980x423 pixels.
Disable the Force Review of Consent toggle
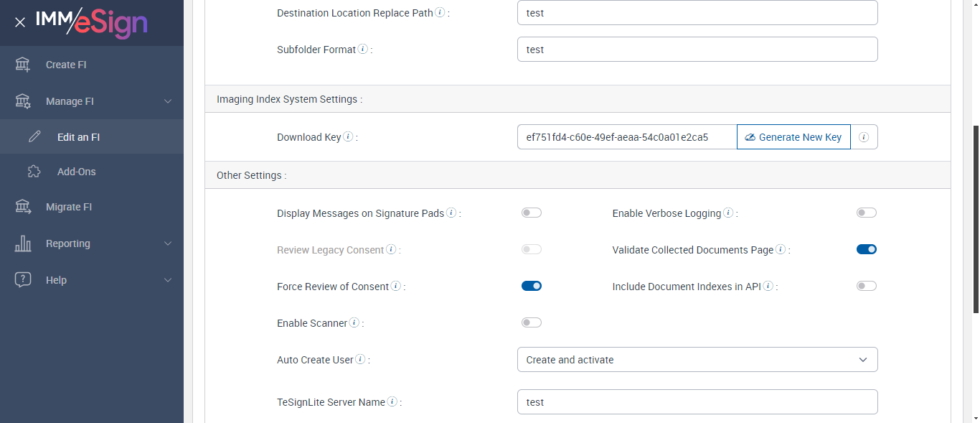coord(532,286)
